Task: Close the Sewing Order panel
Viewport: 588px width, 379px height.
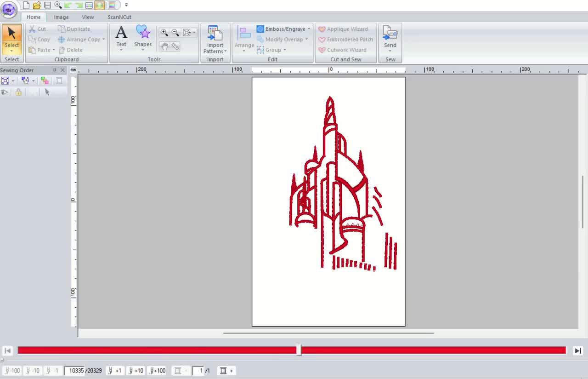Action: point(63,70)
